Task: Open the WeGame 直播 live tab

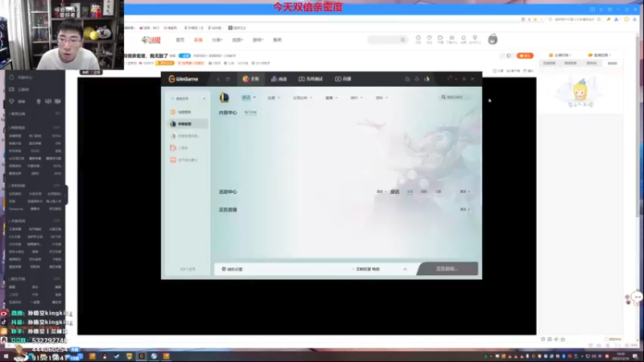Action: tap(343, 79)
